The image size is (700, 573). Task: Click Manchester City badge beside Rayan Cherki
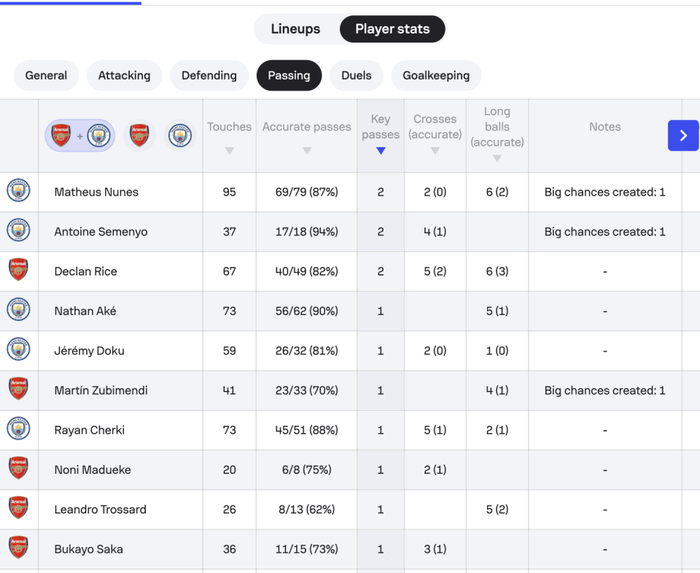18,429
